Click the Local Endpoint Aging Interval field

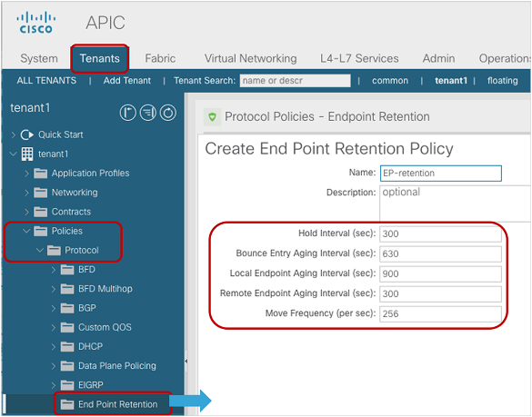pyautogui.click(x=440, y=274)
